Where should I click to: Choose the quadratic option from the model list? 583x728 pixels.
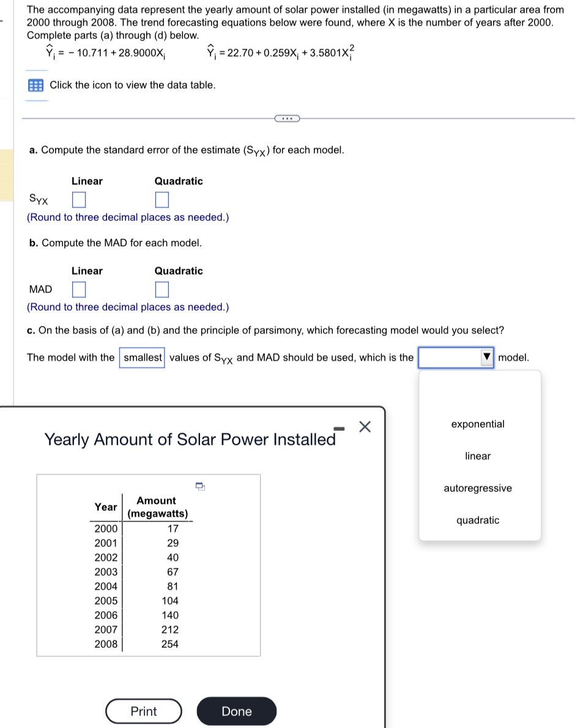point(477,520)
